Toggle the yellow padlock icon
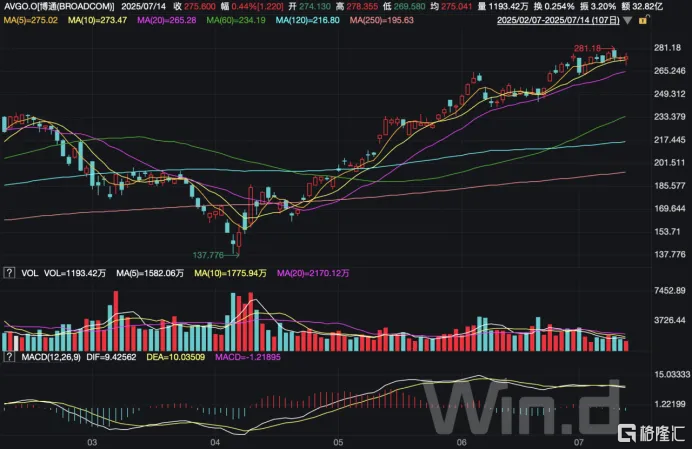Screen dimensions: 692x450 643,20
